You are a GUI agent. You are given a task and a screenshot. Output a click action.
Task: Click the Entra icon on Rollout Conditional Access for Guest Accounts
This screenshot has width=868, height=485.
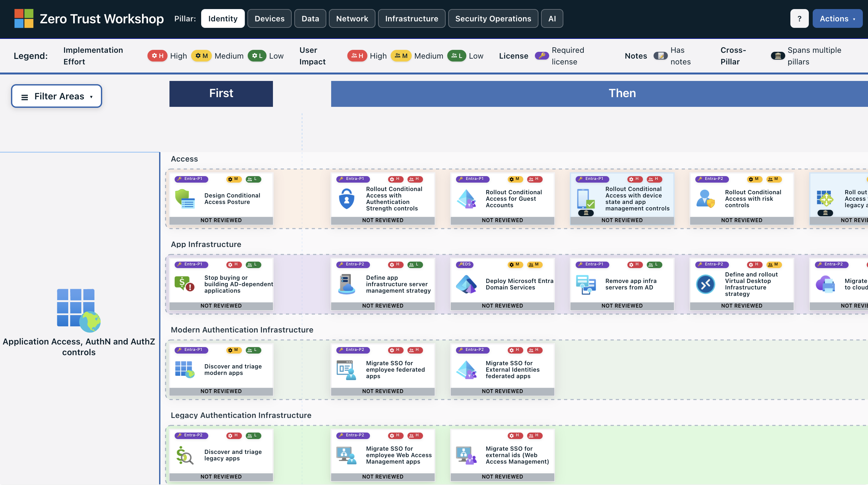point(467,199)
